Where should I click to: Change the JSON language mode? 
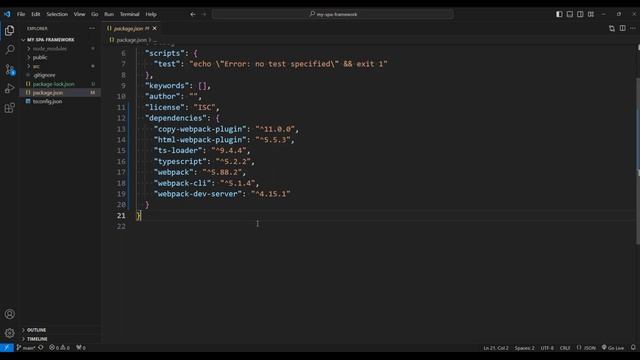(586, 348)
